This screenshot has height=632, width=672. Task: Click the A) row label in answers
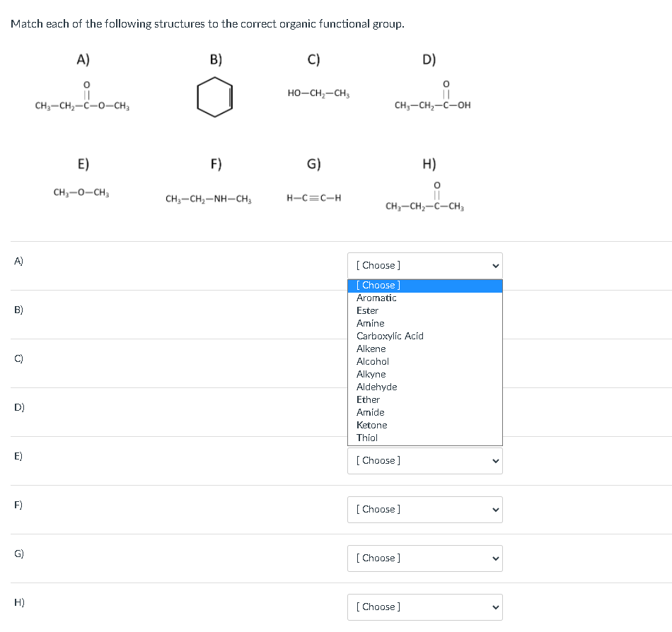coord(18,261)
